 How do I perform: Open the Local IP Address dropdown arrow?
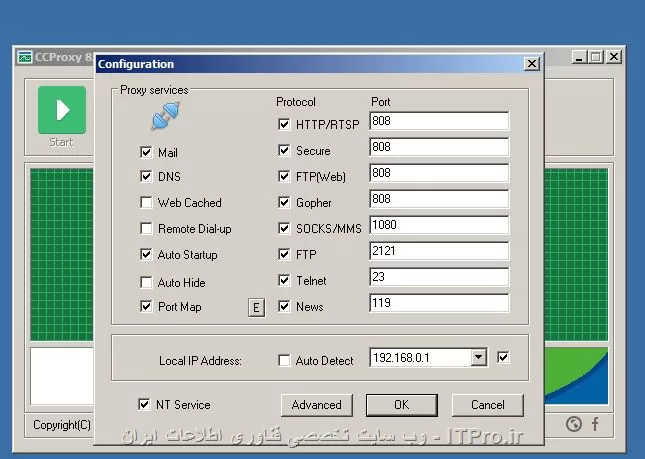(478, 357)
